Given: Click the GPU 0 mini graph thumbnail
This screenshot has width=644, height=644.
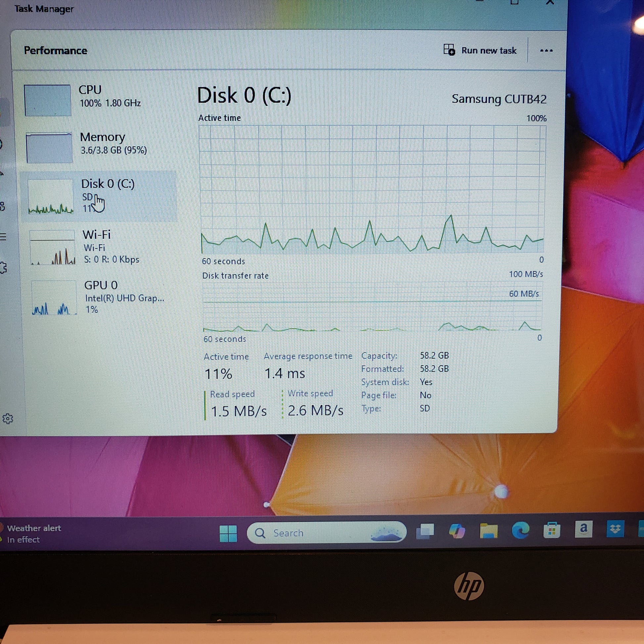Looking at the screenshot, I should 54,298.
